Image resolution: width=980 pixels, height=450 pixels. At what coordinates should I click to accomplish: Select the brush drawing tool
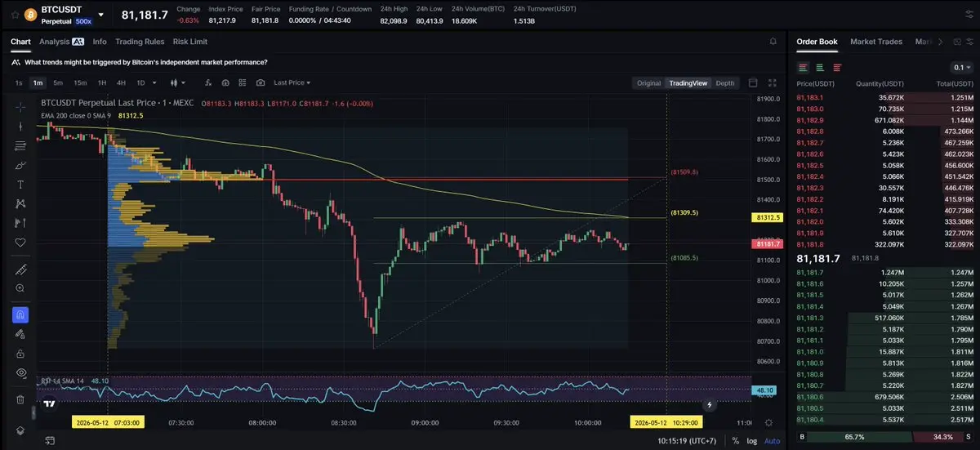20,165
